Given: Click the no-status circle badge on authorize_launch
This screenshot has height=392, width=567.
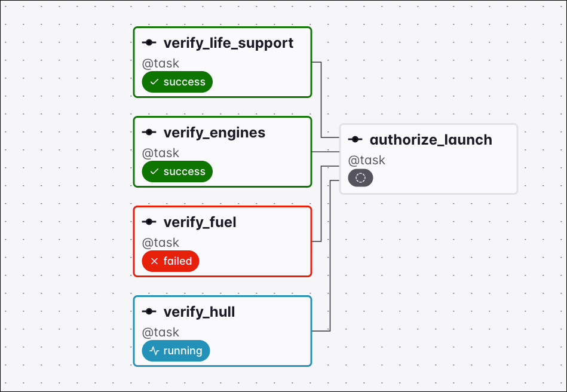Looking at the screenshot, I should [x=360, y=178].
